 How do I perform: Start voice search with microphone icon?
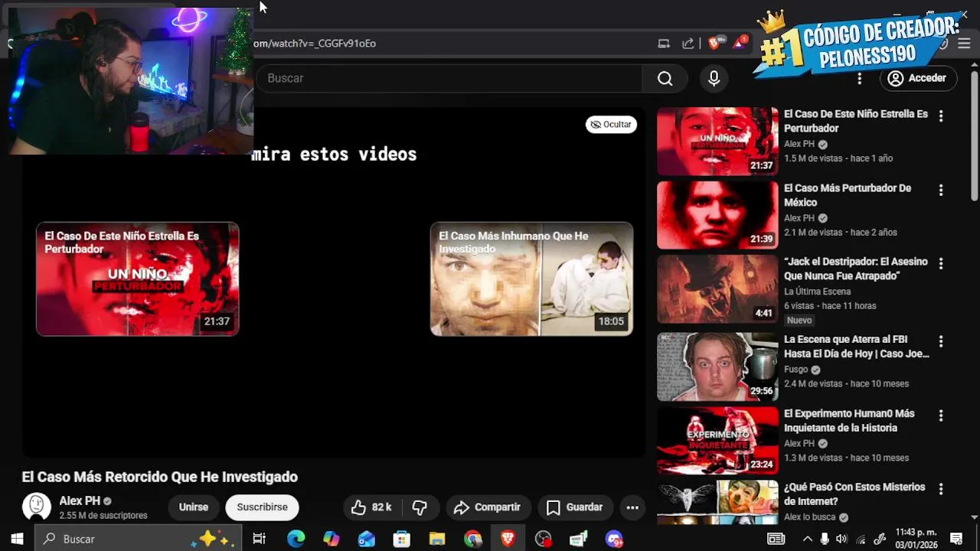click(x=714, y=78)
